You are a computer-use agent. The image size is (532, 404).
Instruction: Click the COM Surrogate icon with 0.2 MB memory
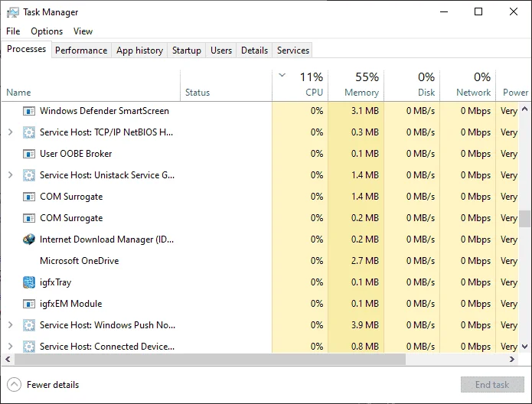29,218
